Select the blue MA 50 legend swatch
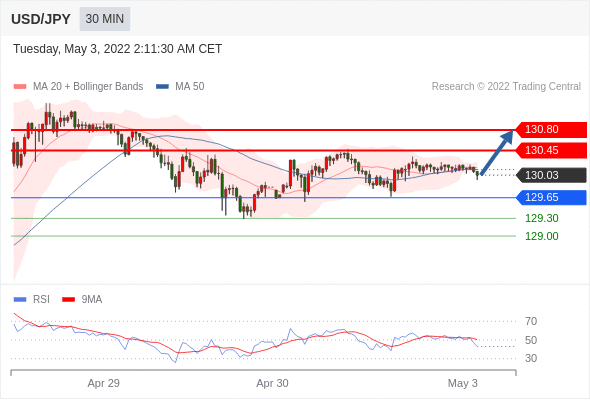Image resolution: width=590 pixels, height=400 pixels. click(162, 87)
